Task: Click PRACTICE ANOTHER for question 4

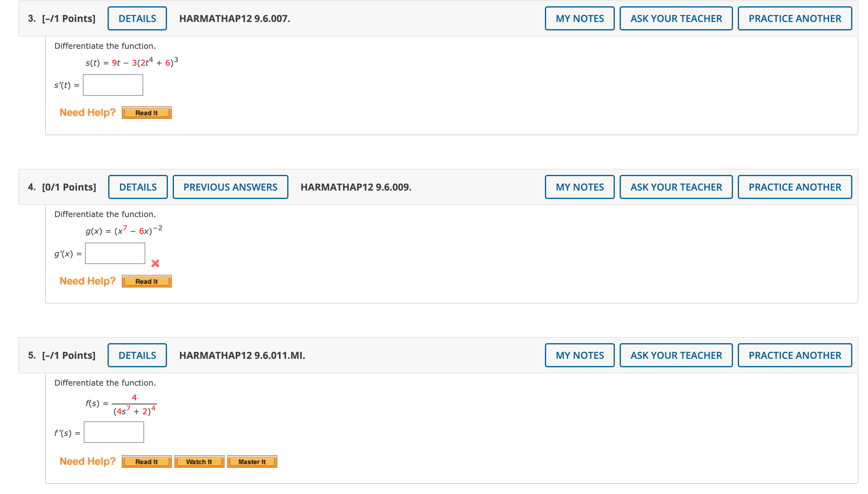Action: pos(795,187)
